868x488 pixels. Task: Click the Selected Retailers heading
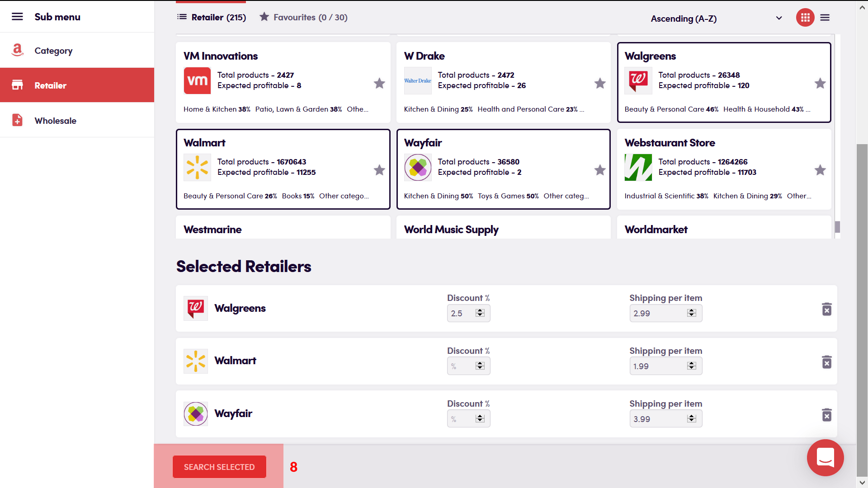click(x=244, y=266)
